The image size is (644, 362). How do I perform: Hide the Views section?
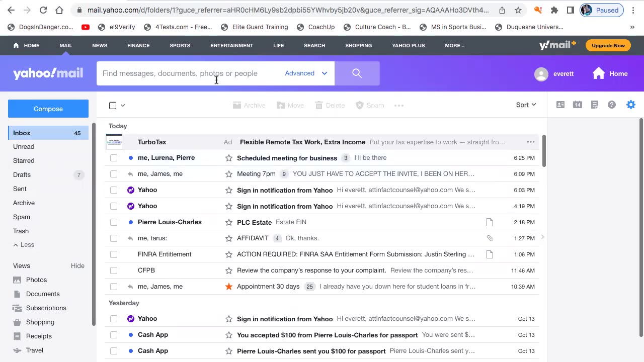77,266
